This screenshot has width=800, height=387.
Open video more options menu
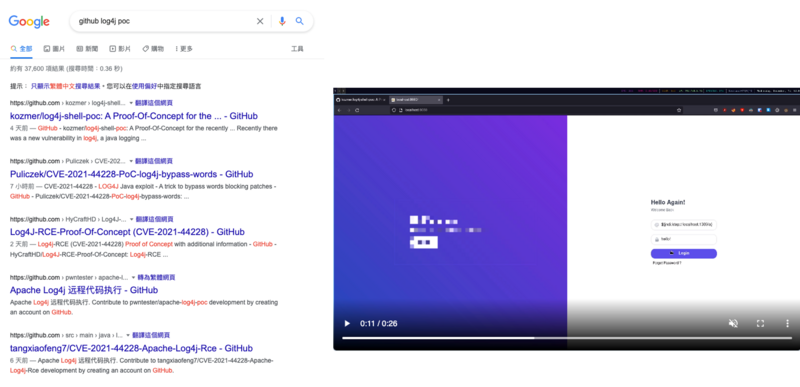(x=787, y=323)
